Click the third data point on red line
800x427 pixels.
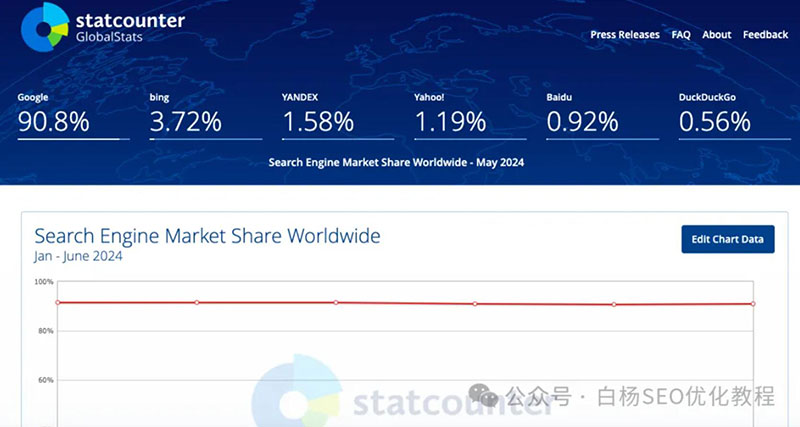click(336, 303)
